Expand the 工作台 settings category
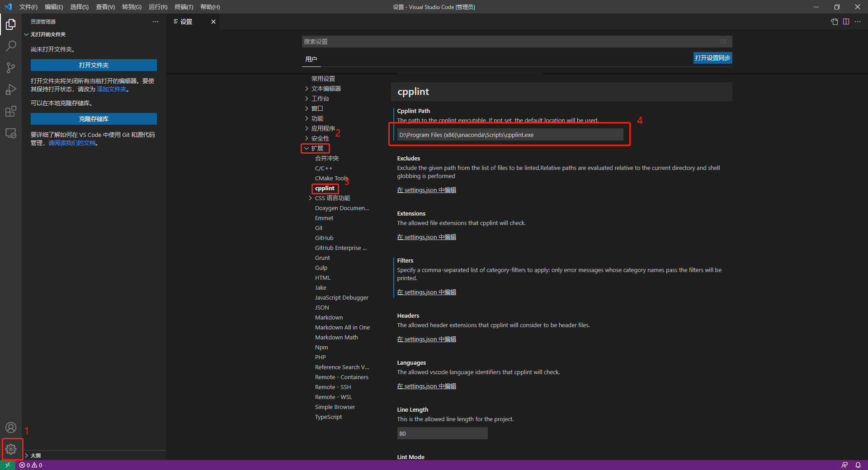Screen dimensions: 868x470 [x=307, y=99]
